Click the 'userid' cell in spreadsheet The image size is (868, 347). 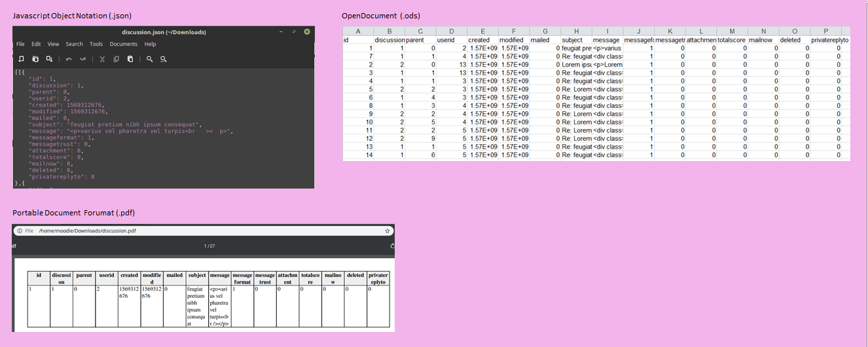[452, 40]
